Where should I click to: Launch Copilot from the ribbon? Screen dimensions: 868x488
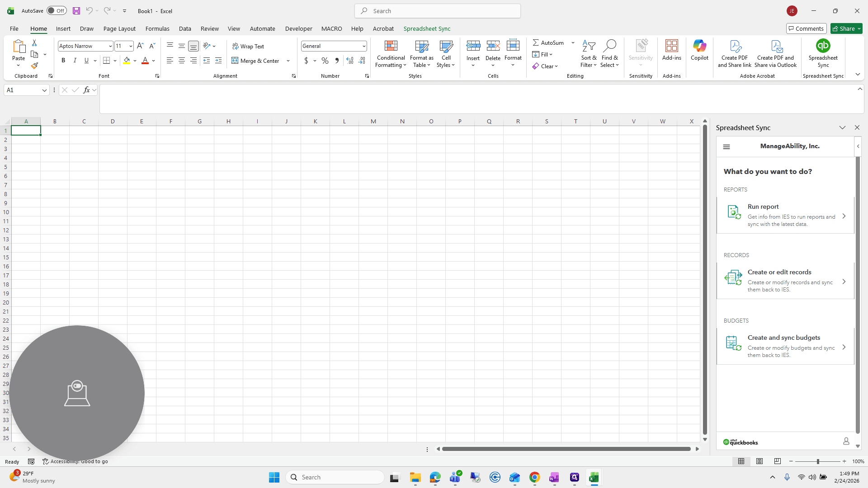[x=699, y=50]
